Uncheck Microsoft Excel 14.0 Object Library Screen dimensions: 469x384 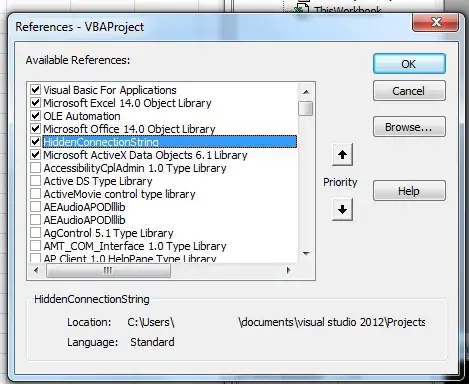click(35, 103)
